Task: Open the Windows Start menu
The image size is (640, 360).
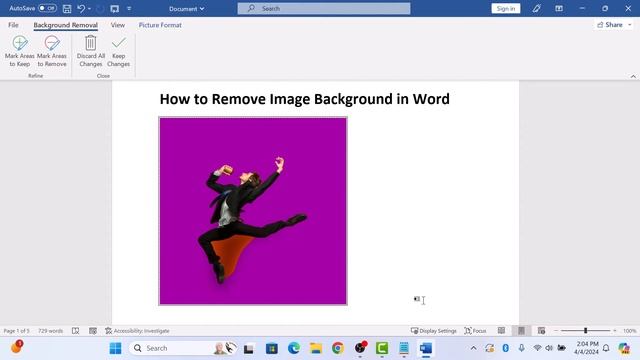Action: (x=116, y=348)
